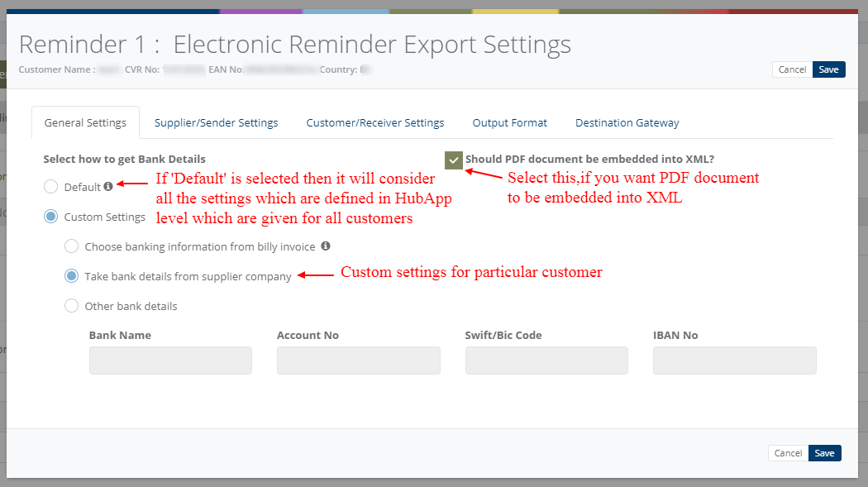Focus the Swift/Bic Code field
Image resolution: width=868 pixels, height=487 pixels.
546,360
